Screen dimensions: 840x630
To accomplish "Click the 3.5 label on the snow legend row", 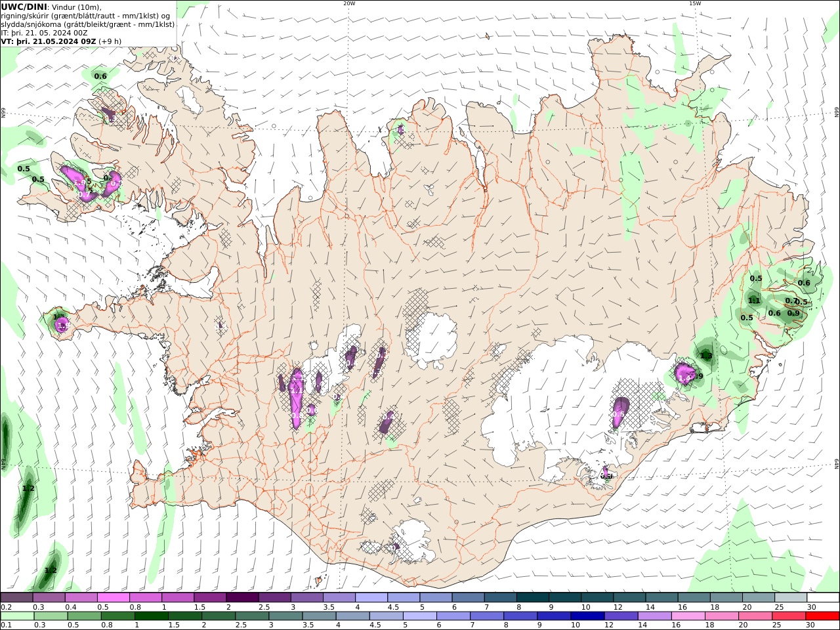I will [x=329, y=607].
